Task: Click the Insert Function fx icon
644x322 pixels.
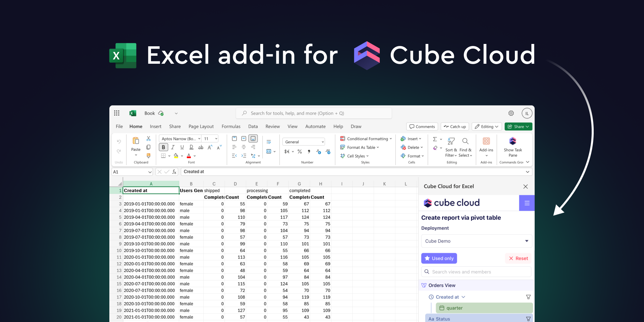Action: click(x=174, y=172)
